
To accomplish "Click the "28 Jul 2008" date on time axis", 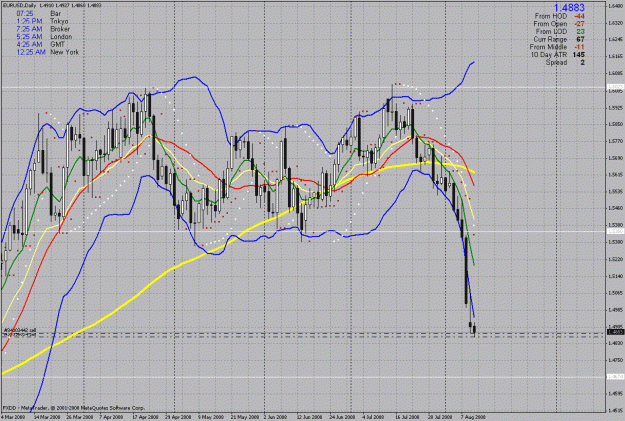I will 440,417.
